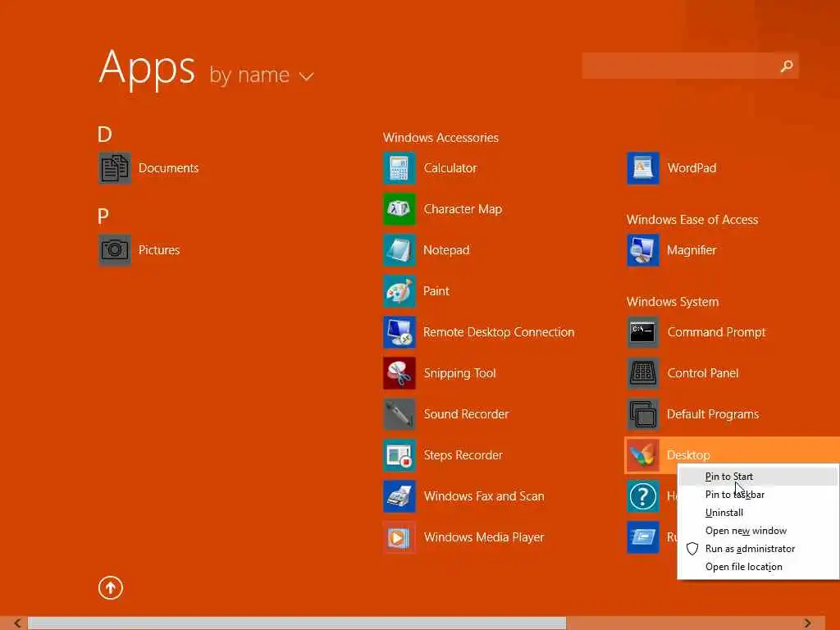Launch the Sound Recorder microphone icon
This screenshot has width=840, height=630.
399,414
